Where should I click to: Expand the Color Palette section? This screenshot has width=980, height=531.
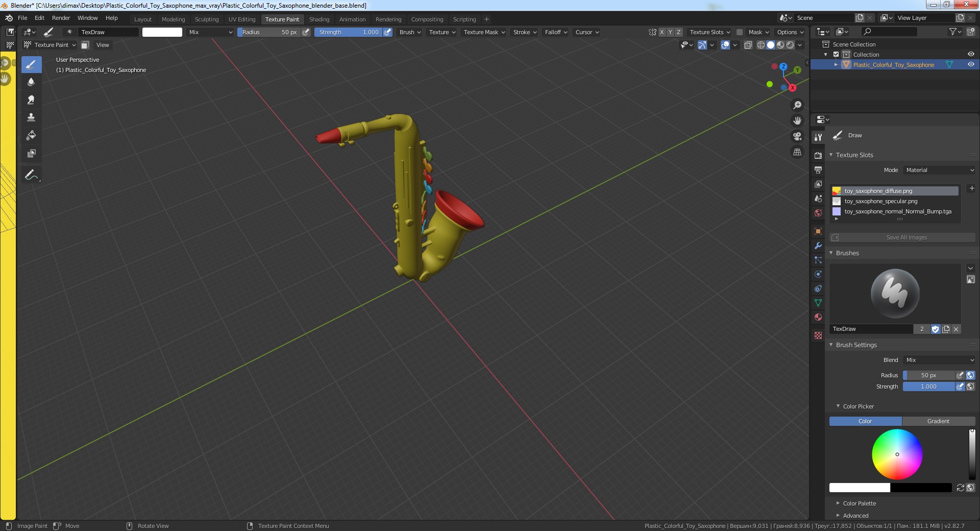[x=859, y=503]
